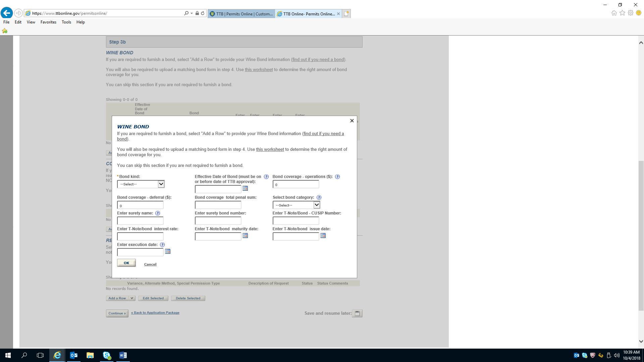Screen dimensions: 644x362
Task: Click help icon next to surety name
Action: pos(158,213)
